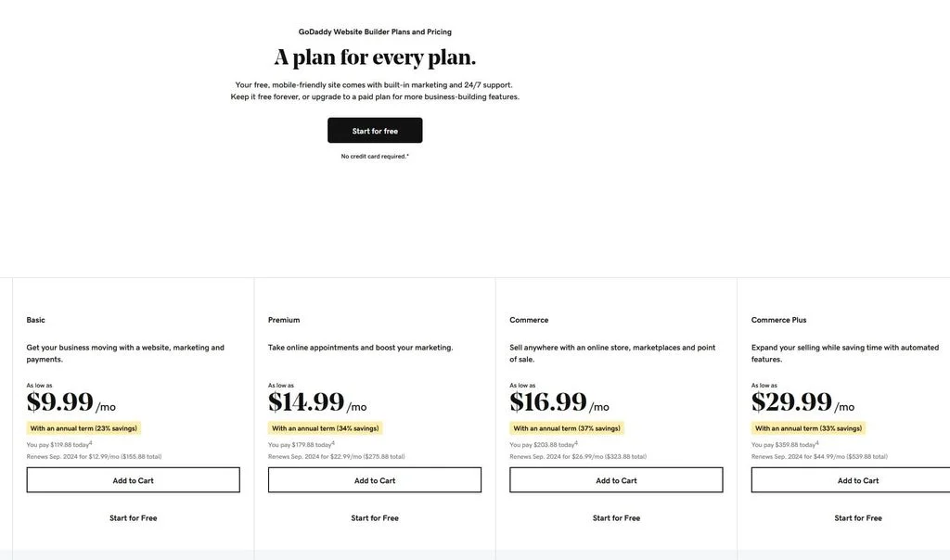The width and height of the screenshot is (950, 560).
Task: Click the $16.99 per month price
Action: [558, 402]
